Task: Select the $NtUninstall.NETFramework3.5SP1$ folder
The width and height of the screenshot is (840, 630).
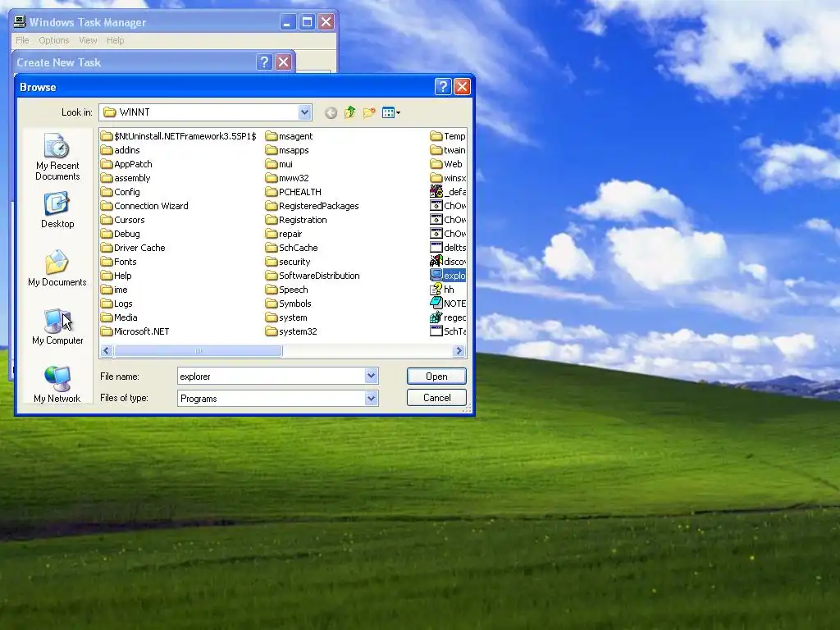Action: (x=179, y=136)
